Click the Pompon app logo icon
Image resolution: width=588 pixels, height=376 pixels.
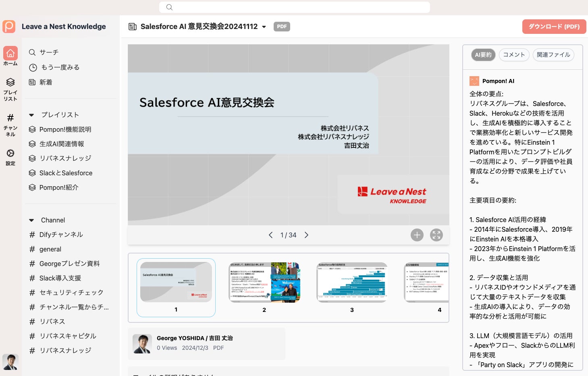(9, 27)
